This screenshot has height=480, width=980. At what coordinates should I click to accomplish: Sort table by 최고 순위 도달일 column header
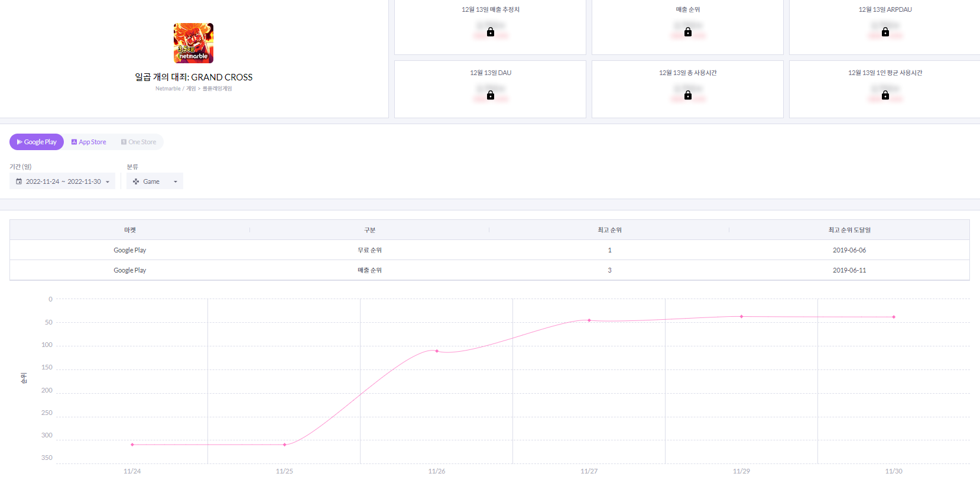coord(849,230)
